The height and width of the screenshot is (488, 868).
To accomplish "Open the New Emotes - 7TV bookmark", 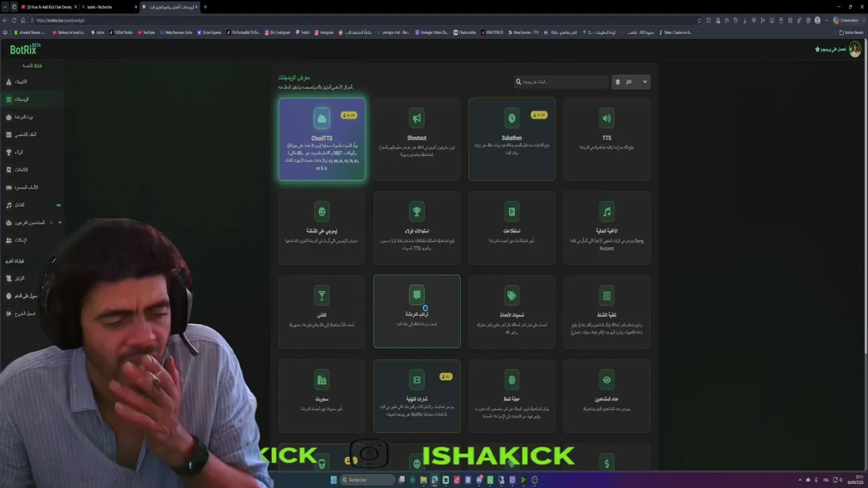I will tap(523, 32).
